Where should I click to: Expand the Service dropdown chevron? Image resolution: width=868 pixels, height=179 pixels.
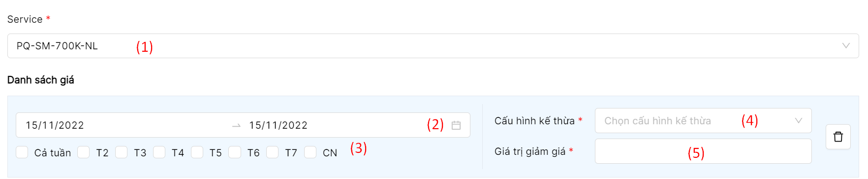click(846, 46)
